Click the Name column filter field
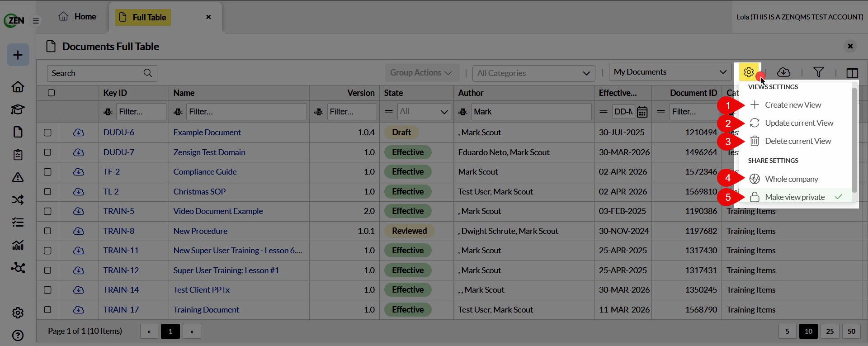 pos(246,112)
